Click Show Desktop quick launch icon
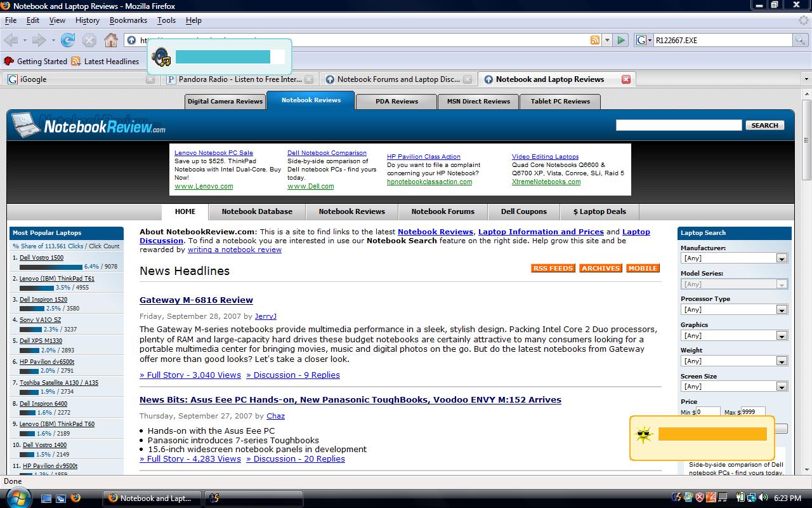This screenshot has width=812, height=508. 47,498
